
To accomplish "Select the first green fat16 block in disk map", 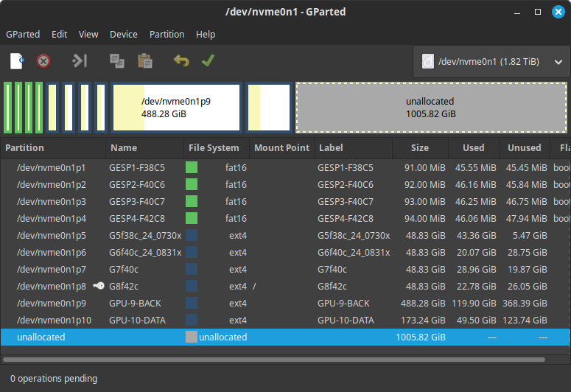I will [x=7, y=108].
